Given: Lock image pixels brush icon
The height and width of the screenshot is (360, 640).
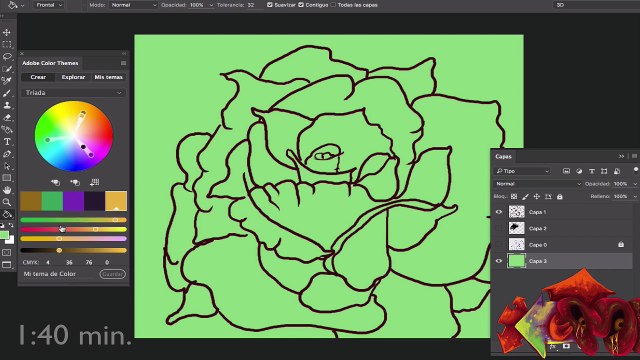Looking at the screenshot, I should [x=525, y=197].
